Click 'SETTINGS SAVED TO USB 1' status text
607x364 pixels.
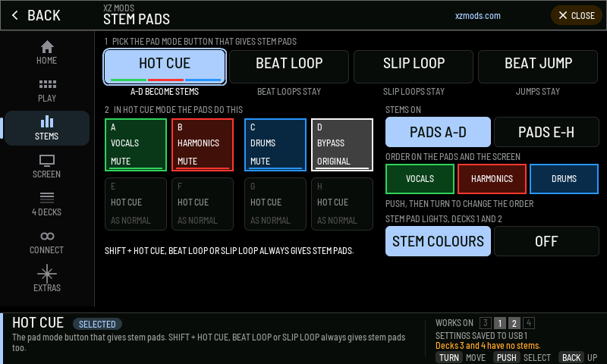click(x=482, y=335)
